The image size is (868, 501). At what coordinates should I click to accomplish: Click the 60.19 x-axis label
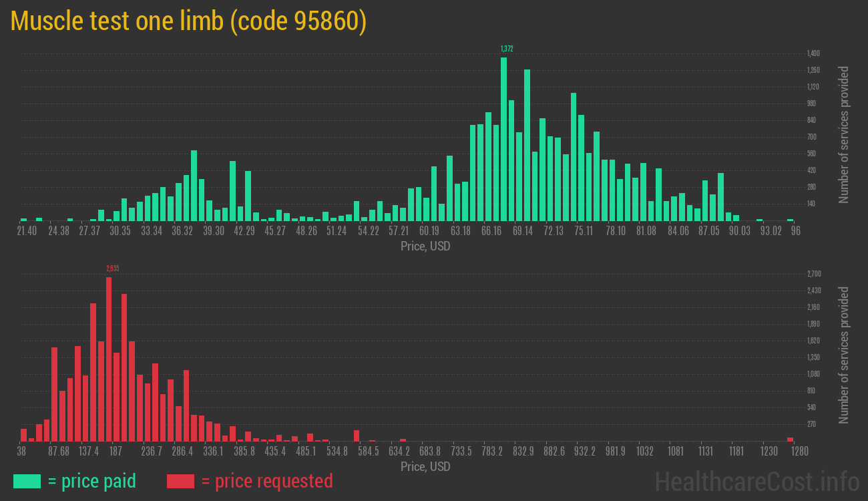tap(429, 231)
